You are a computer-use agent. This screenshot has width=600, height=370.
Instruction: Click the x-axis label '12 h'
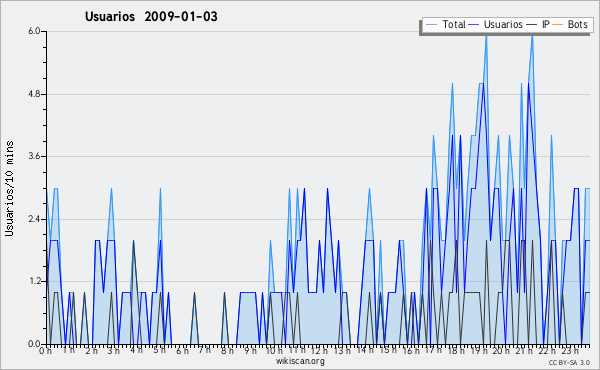(x=319, y=350)
